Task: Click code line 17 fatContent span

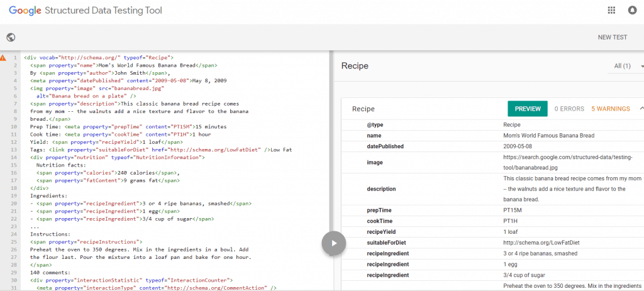Action: coord(108,180)
